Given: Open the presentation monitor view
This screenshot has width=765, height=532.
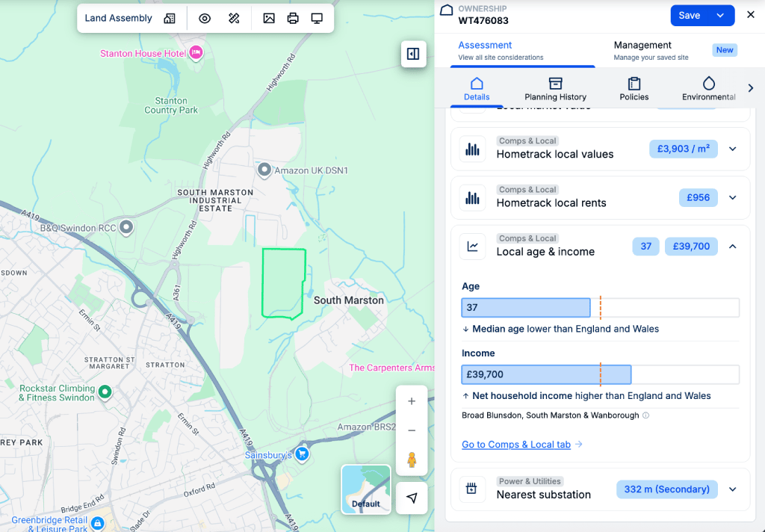Looking at the screenshot, I should [316, 17].
